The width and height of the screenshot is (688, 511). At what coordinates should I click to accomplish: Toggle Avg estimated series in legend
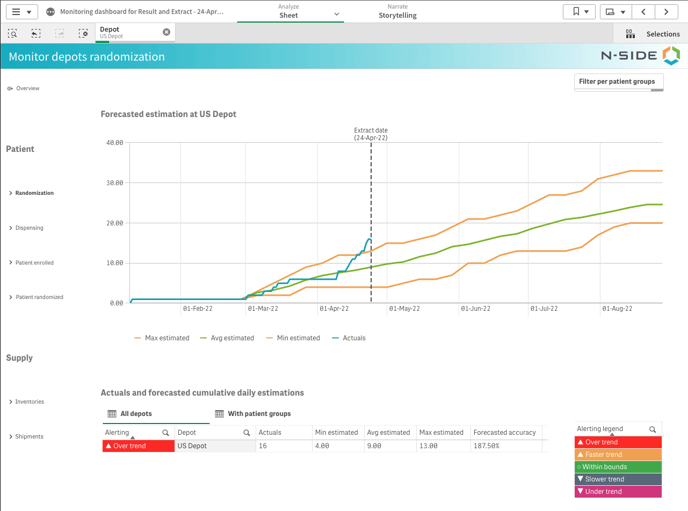(227, 338)
